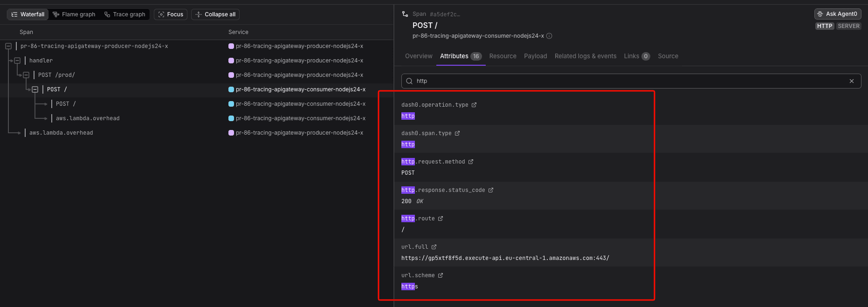Click info icon beside service name
The width and height of the screenshot is (868, 307).
[x=549, y=36]
